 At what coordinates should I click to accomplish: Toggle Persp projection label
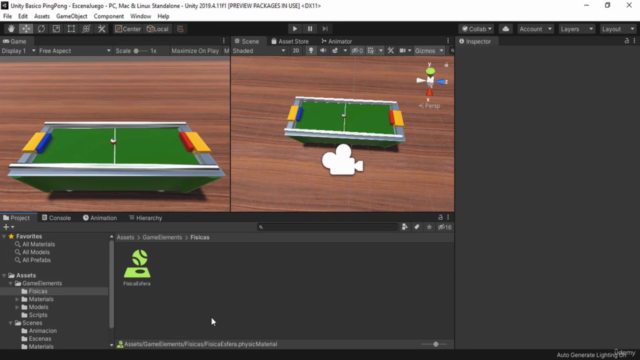click(x=429, y=106)
